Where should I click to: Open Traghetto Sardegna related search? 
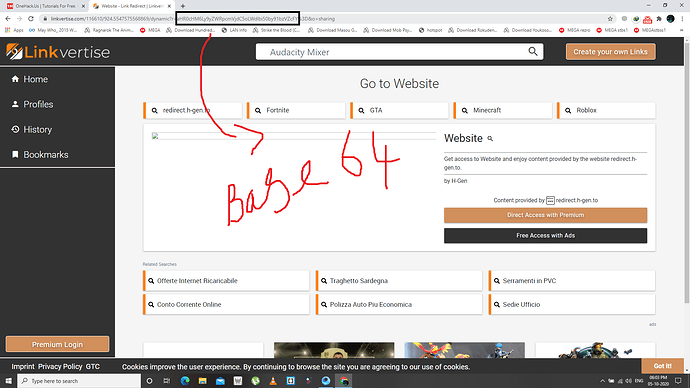(x=399, y=281)
